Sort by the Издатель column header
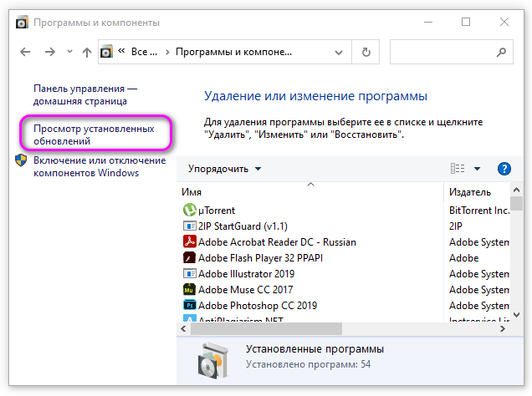Screen dimensions: 532x396 pyautogui.click(x=470, y=192)
